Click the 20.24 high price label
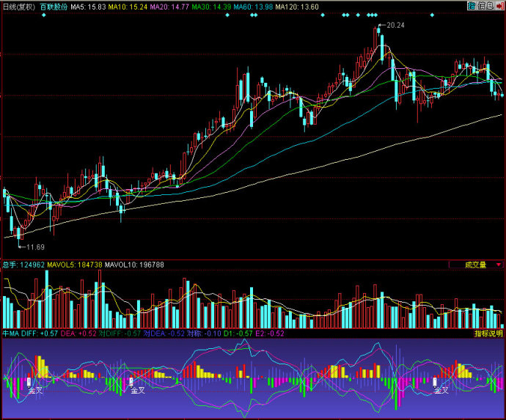This screenshot has height=420, width=506. pos(395,25)
